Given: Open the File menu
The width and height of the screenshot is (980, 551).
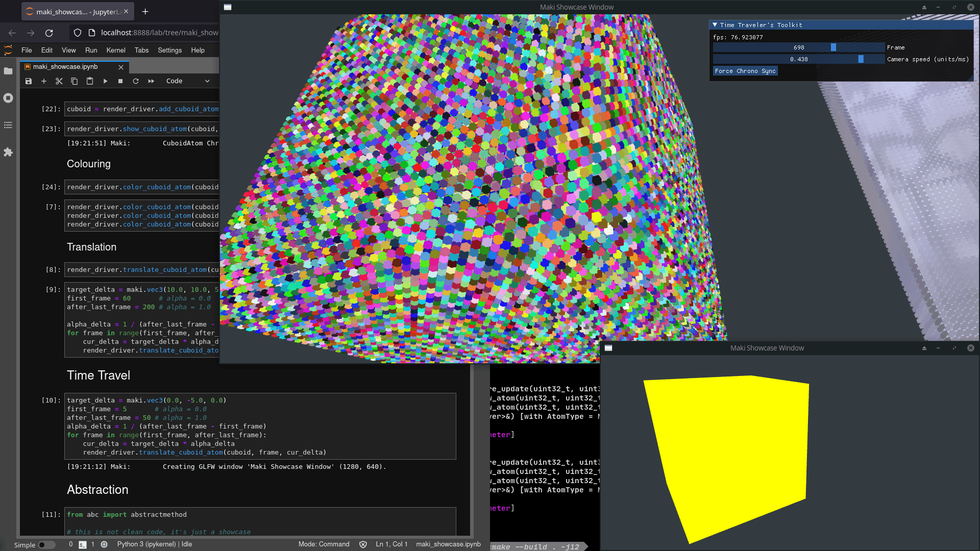Looking at the screenshot, I should (x=27, y=50).
